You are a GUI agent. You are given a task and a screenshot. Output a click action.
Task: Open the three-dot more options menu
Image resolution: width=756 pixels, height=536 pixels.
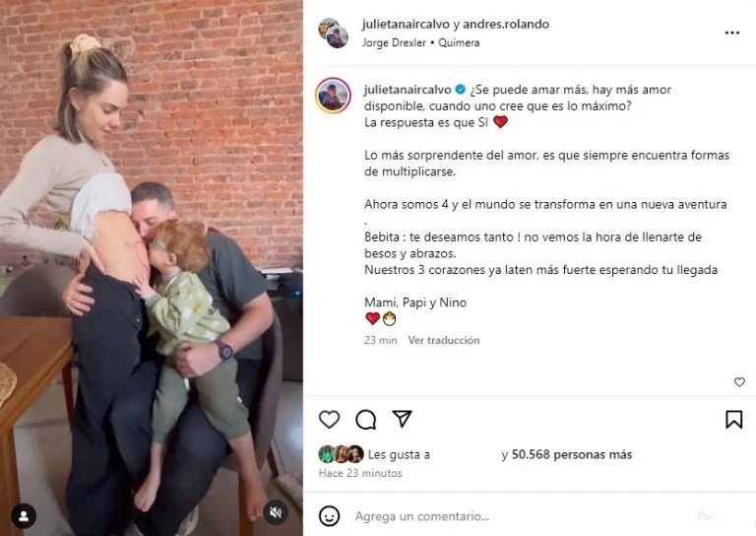point(732,33)
